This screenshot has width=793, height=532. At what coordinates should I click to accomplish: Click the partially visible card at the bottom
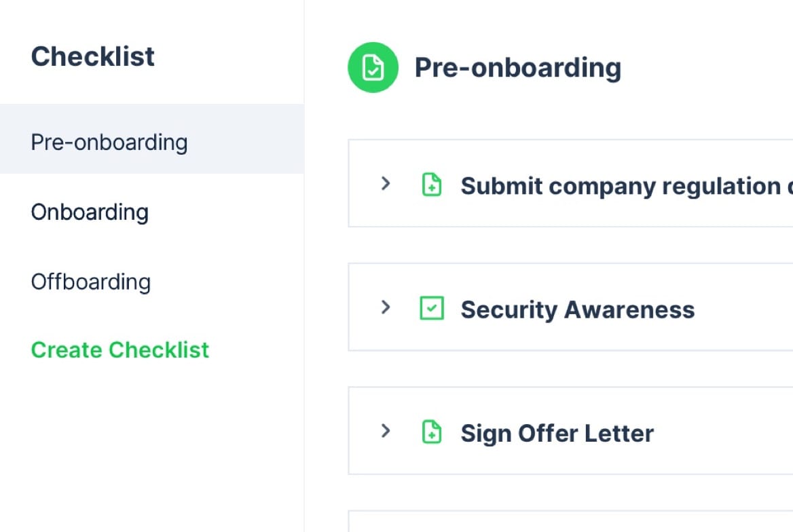pyautogui.click(x=570, y=521)
